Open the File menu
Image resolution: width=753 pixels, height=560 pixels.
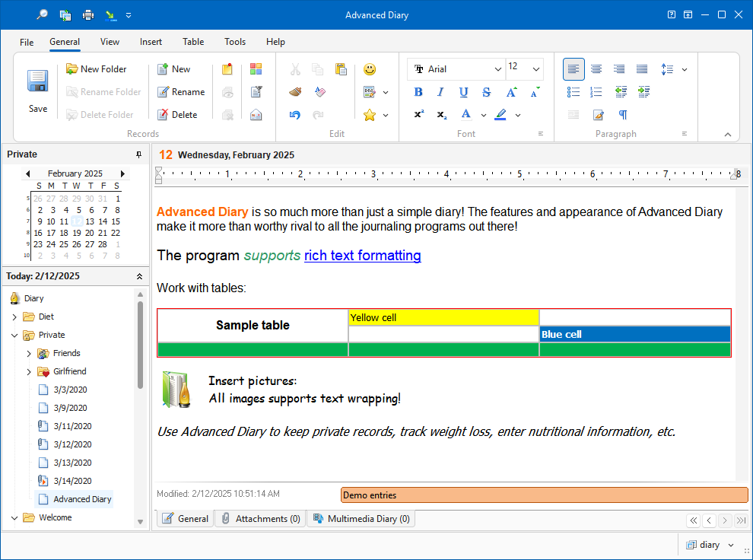point(27,43)
